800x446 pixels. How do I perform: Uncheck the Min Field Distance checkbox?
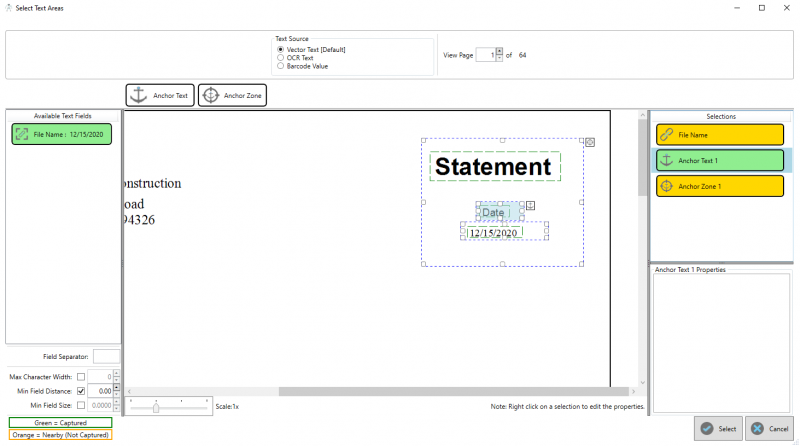tap(81, 391)
